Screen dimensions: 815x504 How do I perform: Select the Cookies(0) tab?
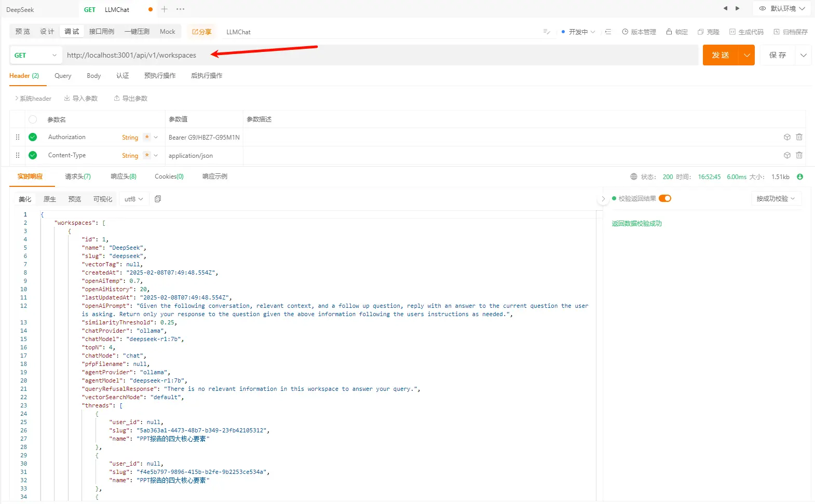pos(169,176)
